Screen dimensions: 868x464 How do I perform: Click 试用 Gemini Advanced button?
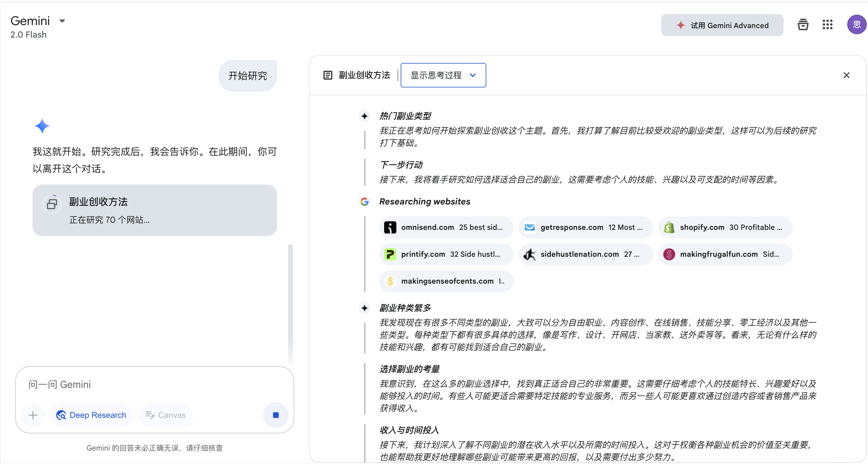[722, 25]
